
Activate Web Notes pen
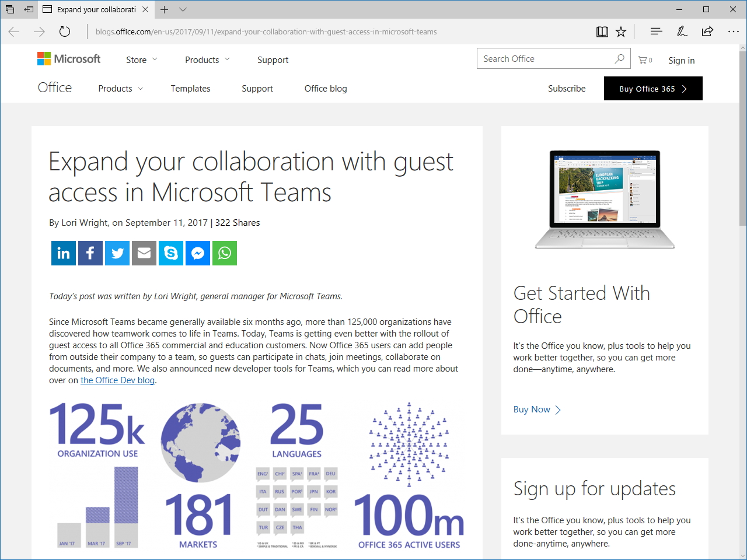[x=682, y=32]
